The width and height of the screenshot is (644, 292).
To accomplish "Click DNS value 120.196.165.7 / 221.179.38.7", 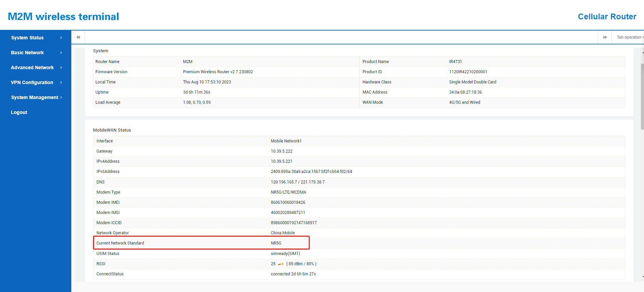I will (x=298, y=182).
